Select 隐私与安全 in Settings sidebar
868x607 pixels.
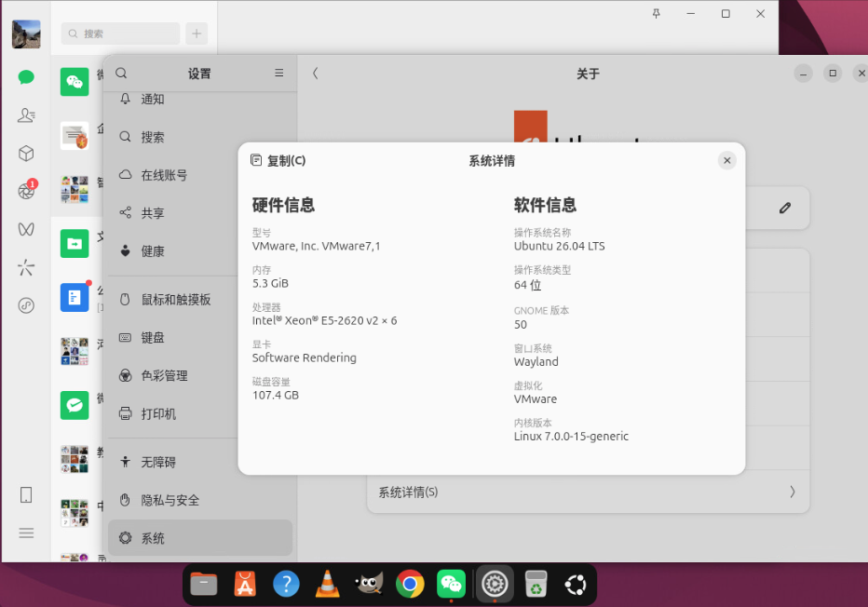click(x=200, y=500)
